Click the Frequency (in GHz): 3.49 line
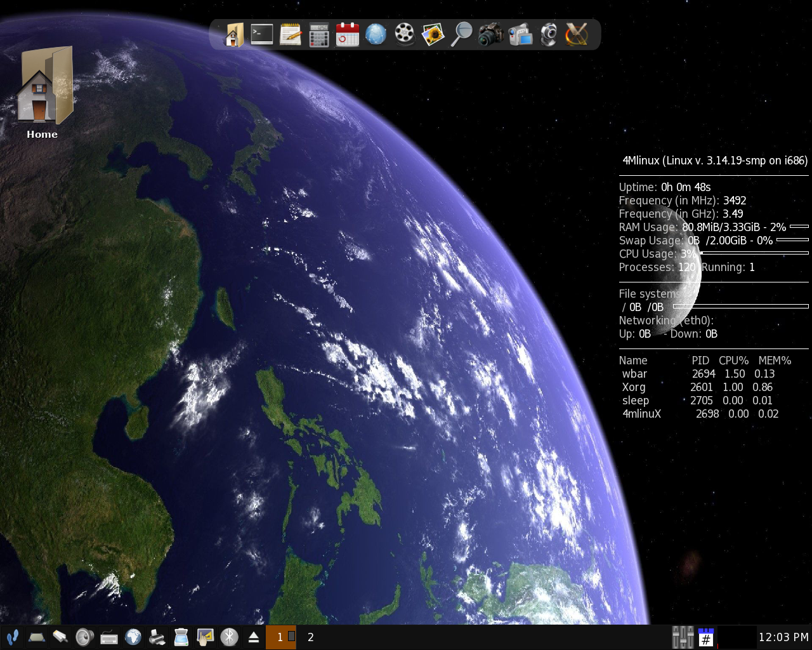This screenshot has width=812, height=650. pyautogui.click(x=681, y=214)
